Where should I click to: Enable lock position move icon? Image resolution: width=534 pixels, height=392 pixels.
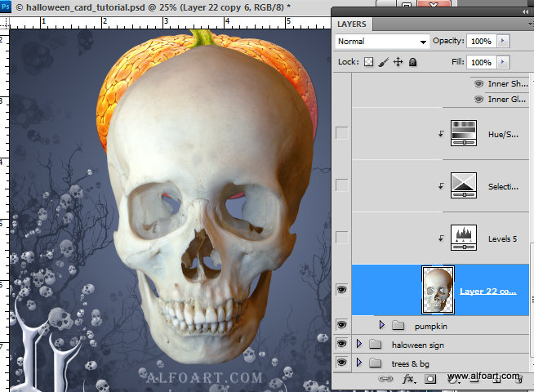point(398,62)
